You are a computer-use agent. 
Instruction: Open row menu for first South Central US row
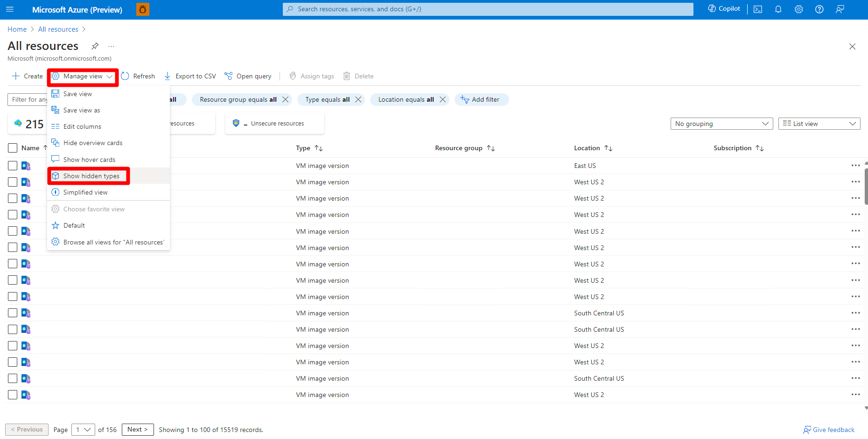855,313
